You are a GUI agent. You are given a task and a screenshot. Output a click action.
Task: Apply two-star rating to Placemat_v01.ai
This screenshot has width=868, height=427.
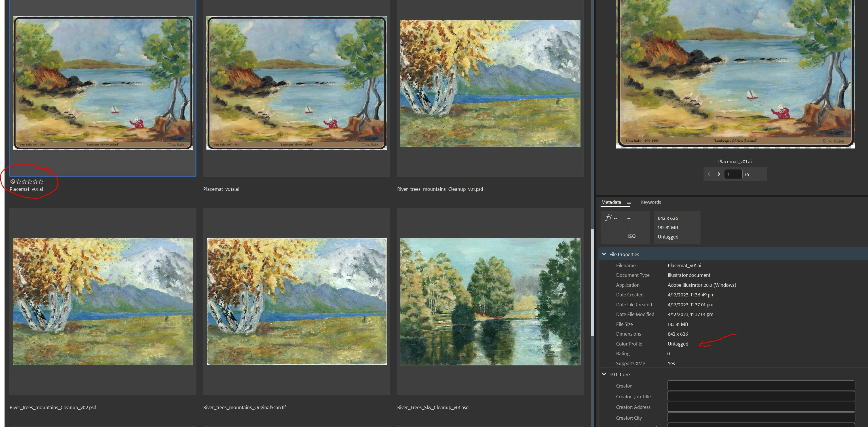24,181
